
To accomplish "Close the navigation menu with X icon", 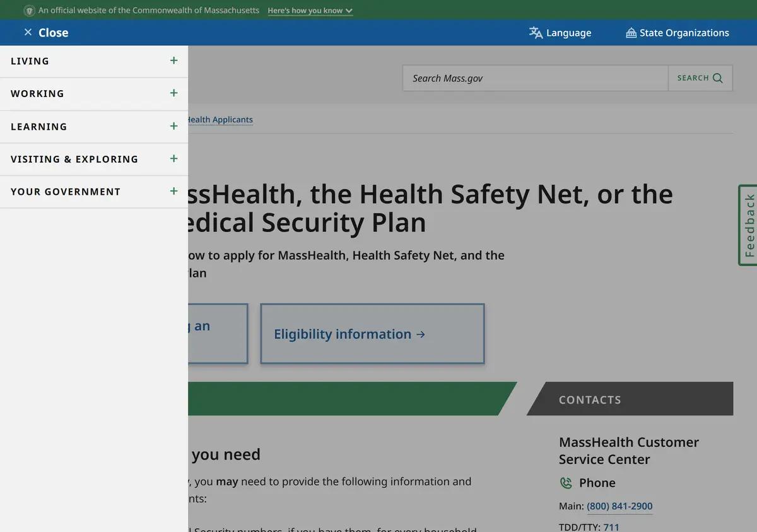I will (28, 32).
